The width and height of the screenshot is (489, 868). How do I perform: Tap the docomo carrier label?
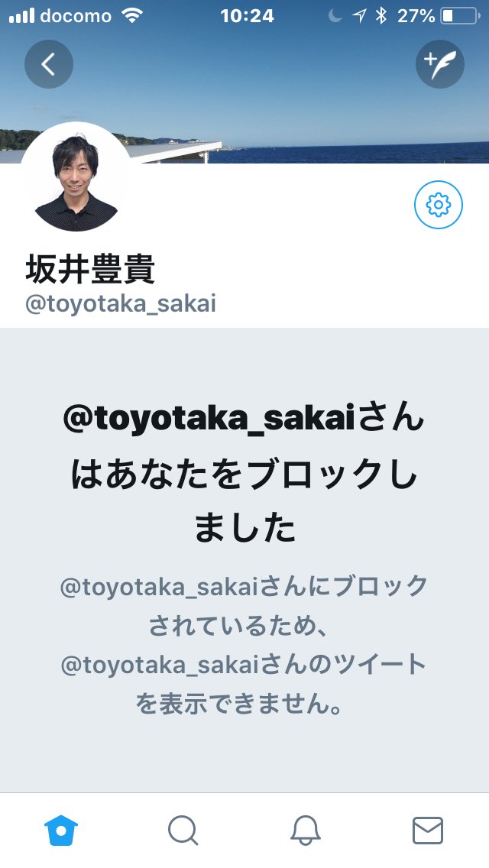point(76,16)
